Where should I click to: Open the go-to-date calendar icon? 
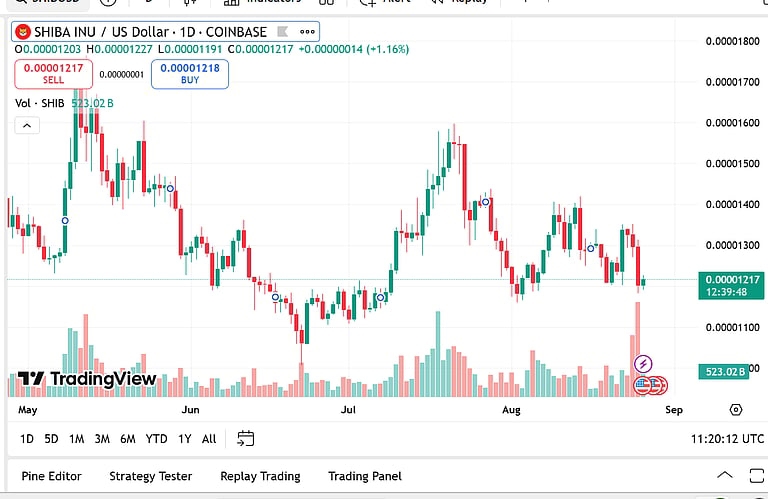coord(245,438)
